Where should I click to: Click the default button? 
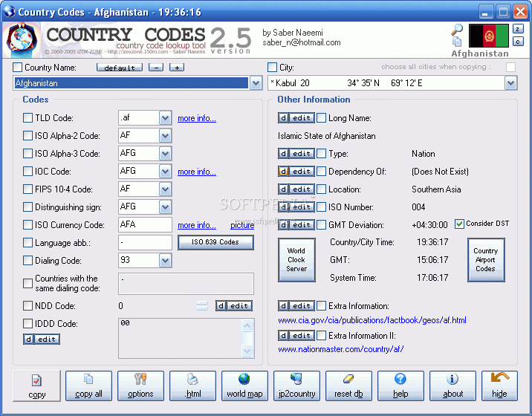click(x=120, y=68)
